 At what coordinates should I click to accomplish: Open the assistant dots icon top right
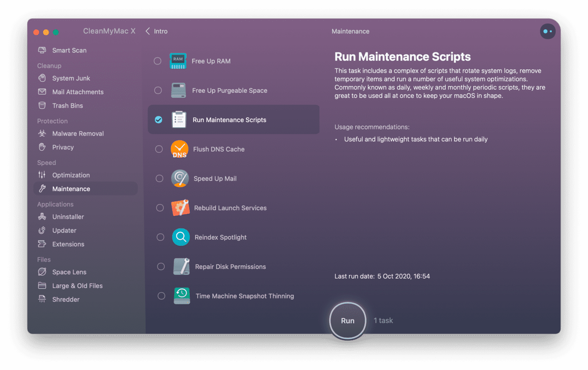point(548,31)
